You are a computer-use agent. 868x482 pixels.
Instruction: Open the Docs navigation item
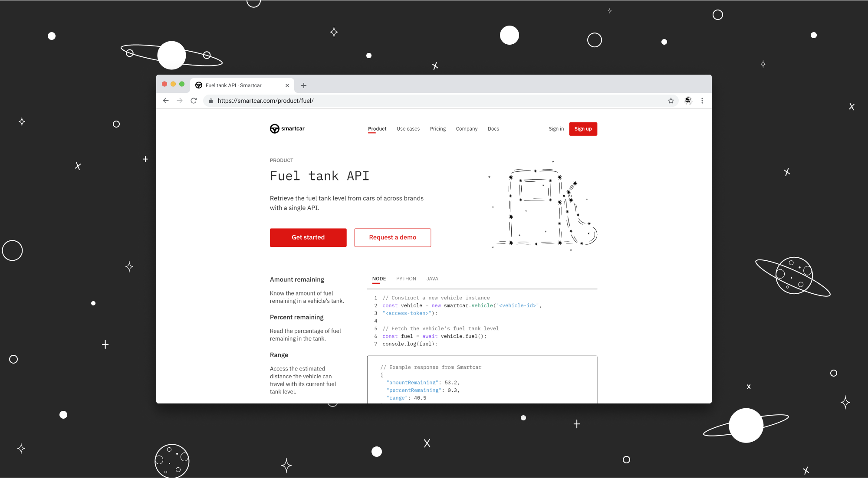point(493,128)
